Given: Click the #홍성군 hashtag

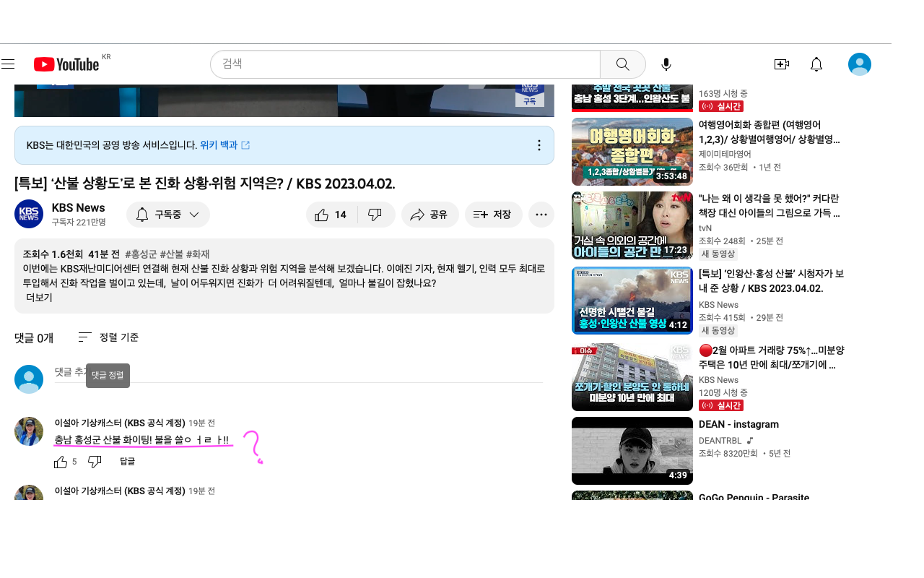Looking at the screenshot, I should point(141,254).
